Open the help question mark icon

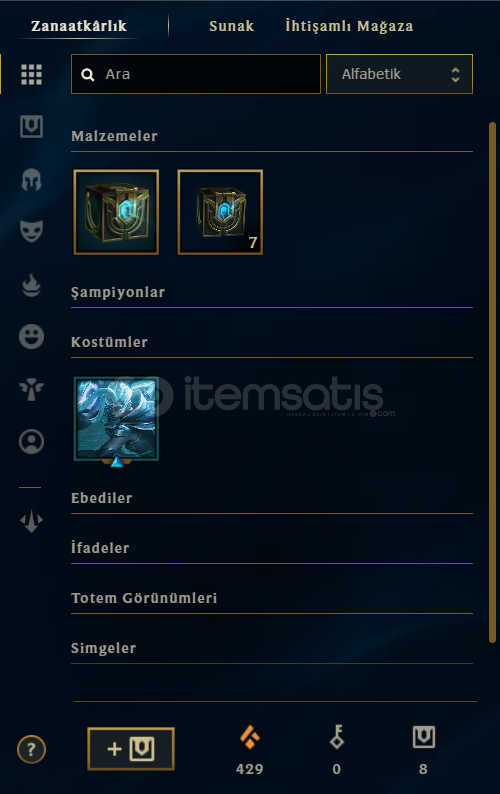click(x=31, y=749)
